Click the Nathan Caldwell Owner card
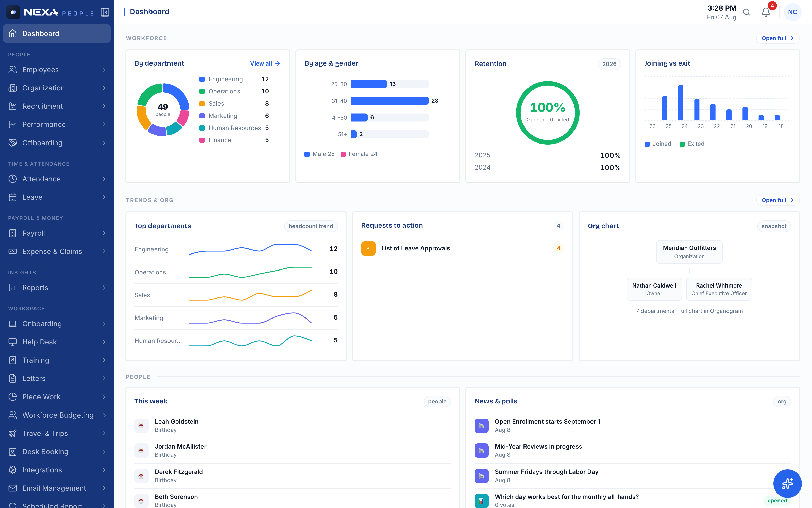Screen dimensions: 812x508 tap(654, 289)
